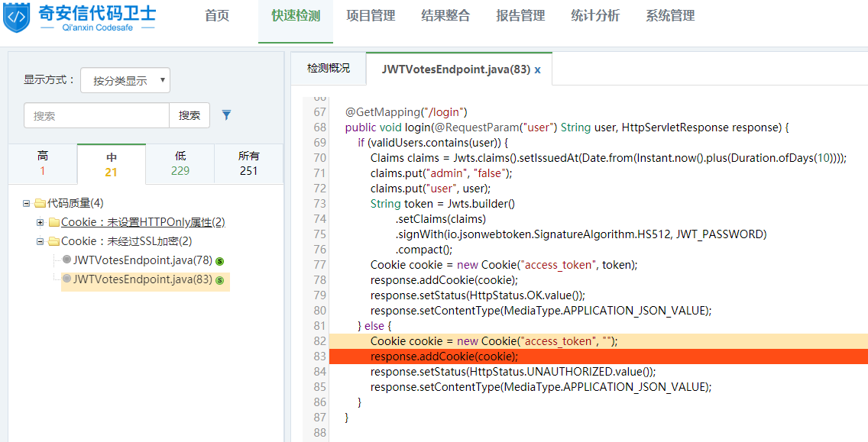This screenshot has width=868, height=442.
Task: Show low severity (低) issues tab
Action: (180, 163)
